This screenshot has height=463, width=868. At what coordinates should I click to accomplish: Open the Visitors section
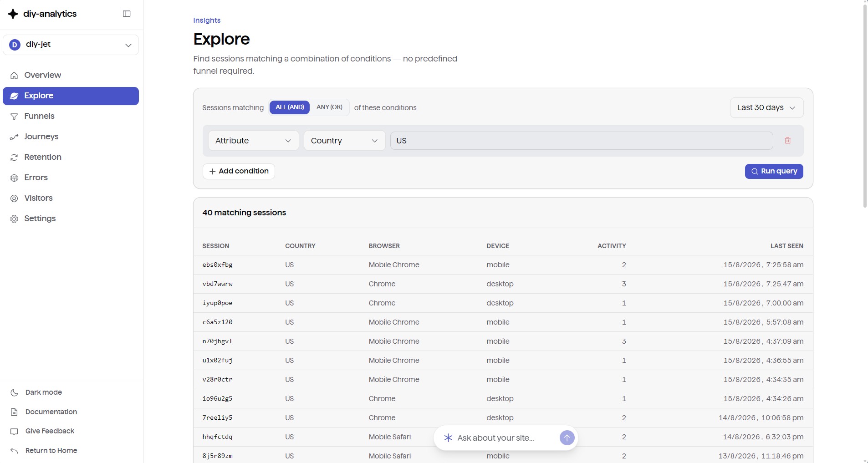coord(71,198)
